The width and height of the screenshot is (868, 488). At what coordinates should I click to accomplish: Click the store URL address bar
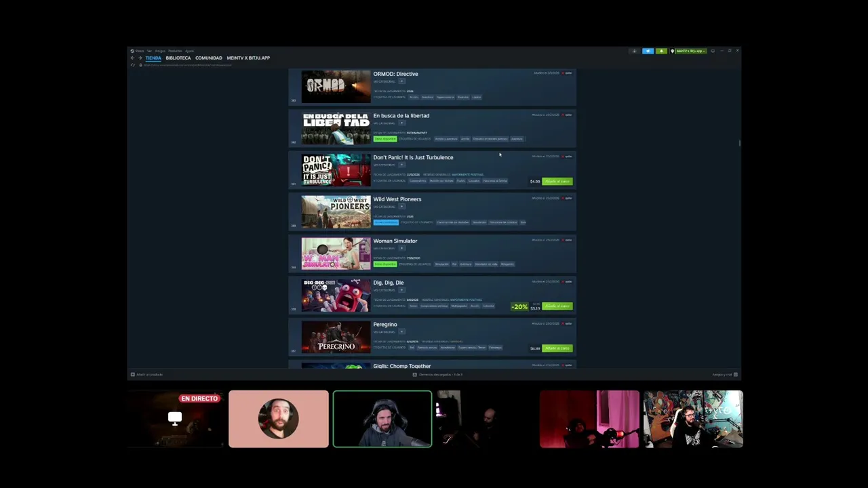[x=189, y=65]
